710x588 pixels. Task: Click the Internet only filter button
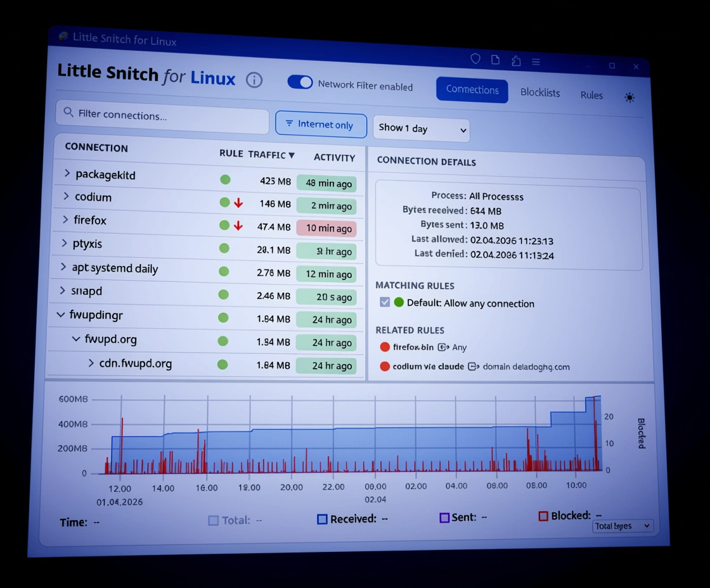tap(321, 124)
